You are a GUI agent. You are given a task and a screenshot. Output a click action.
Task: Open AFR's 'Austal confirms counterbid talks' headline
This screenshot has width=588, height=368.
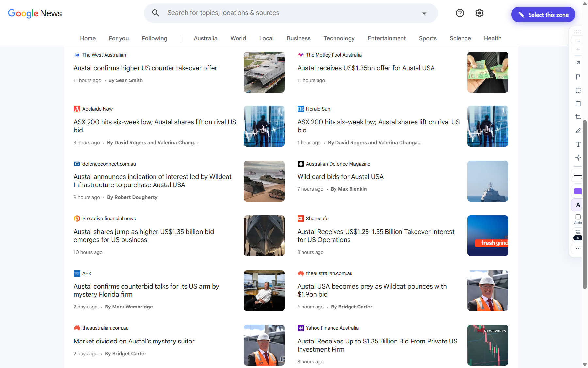pyautogui.click(x=146, y=290)
